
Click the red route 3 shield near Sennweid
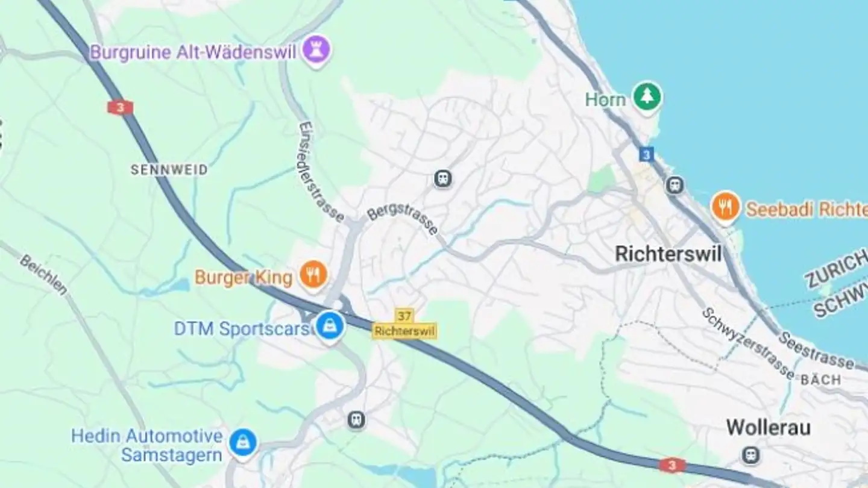point(120,107)
